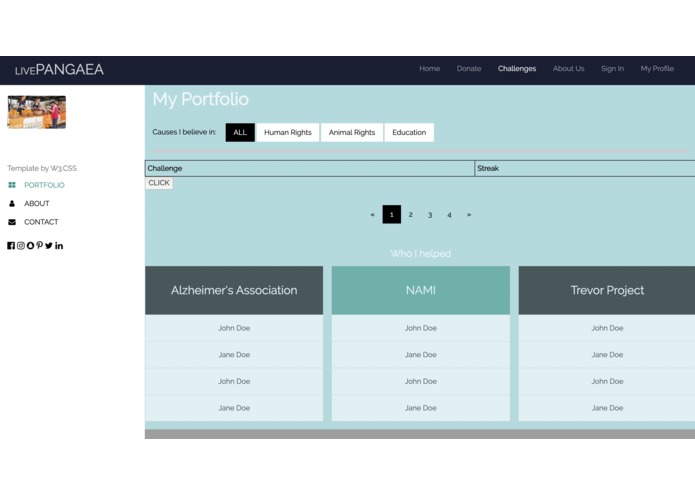The width and height of the screenshot is (695, 494).
Task: Select Challenges in navigation bar
Action: (517, 69)
